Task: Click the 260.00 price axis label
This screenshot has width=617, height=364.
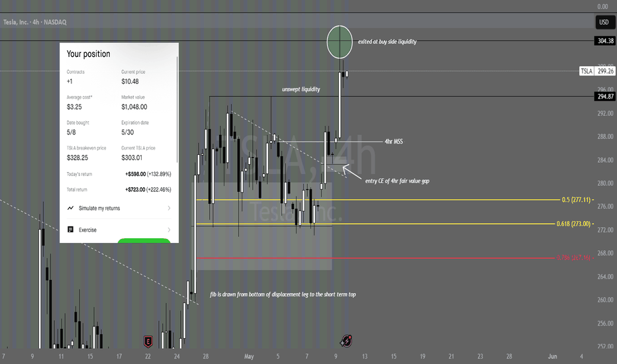Action: tap(605, 300)
